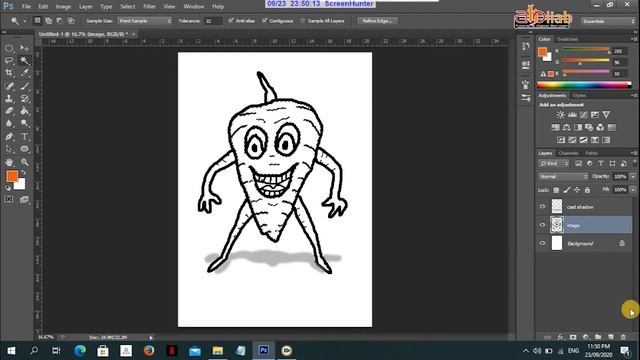This screenshot has width=640, height=360.
Task: Enable Sample All Layers checkbox
Action: click(302, 20)
